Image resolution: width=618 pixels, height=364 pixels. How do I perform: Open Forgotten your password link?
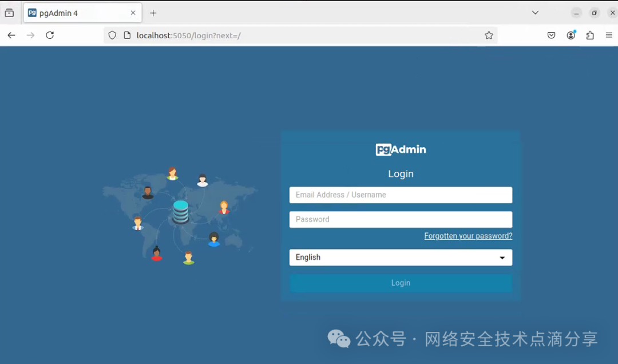click(468, 236)
